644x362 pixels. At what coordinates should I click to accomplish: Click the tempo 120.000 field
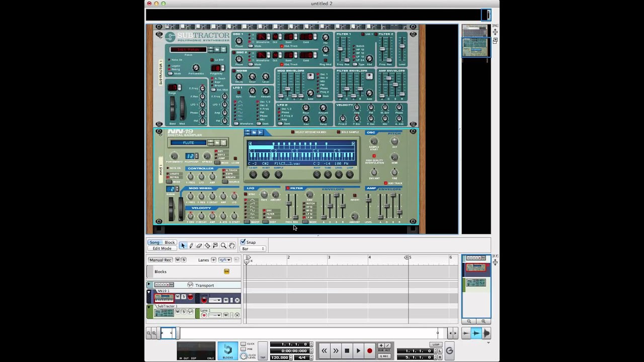[x=281, y=357]
